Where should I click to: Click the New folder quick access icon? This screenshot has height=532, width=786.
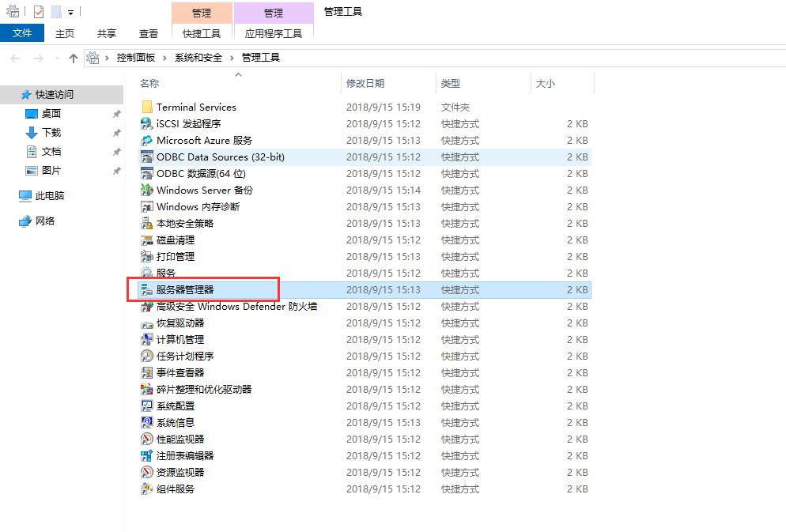(56, 11)
